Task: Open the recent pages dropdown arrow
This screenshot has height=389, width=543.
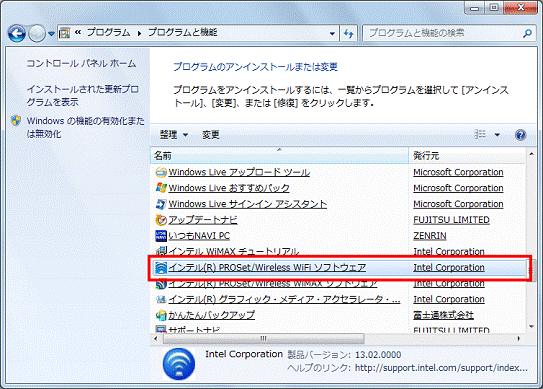Action: (x=52, y=34)
